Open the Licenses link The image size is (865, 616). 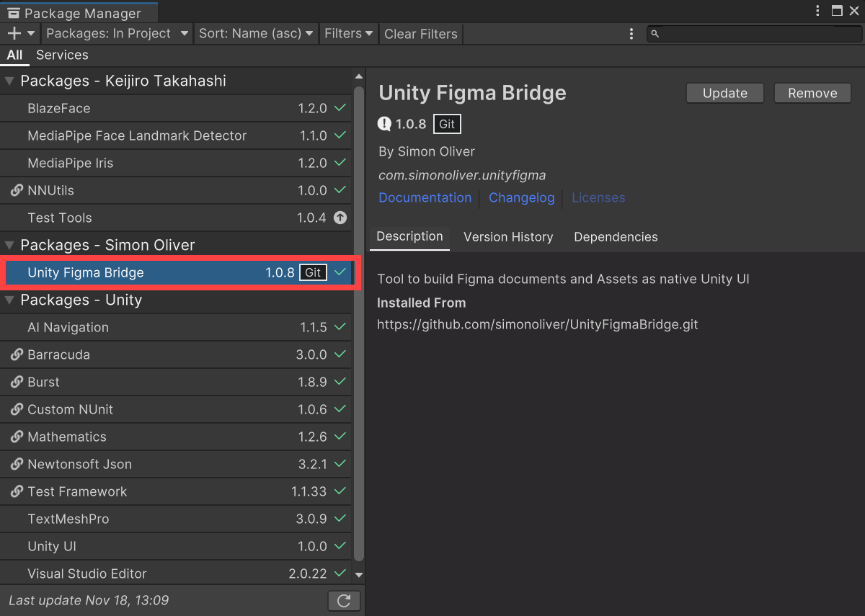[598, 197]
